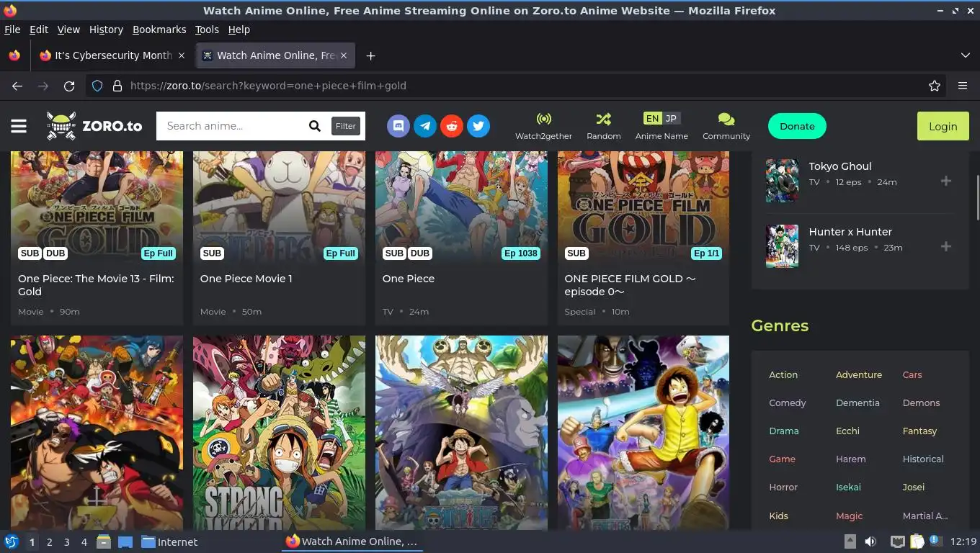
Task: Add Tokyo Ghoul with plus icon
Action: coord(946,181)
